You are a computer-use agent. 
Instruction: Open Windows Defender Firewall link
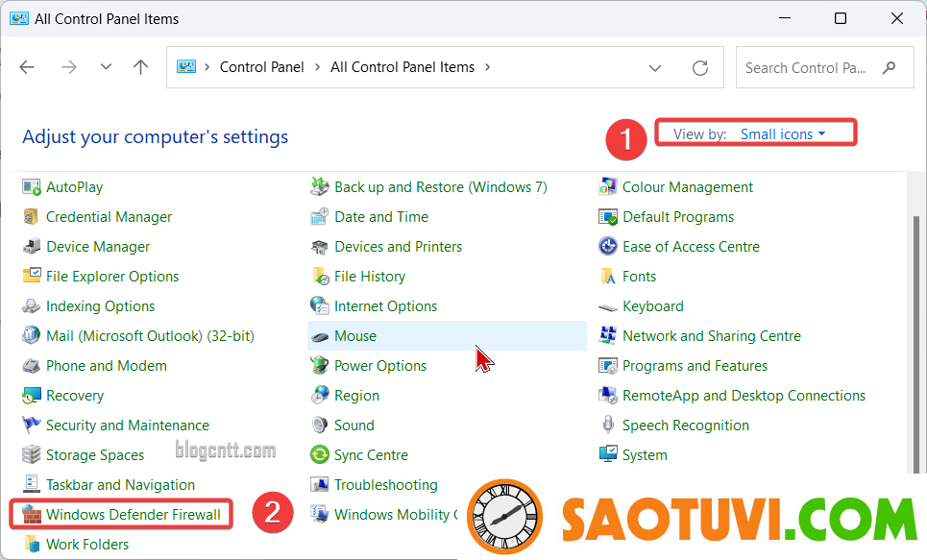click(133, 515)
